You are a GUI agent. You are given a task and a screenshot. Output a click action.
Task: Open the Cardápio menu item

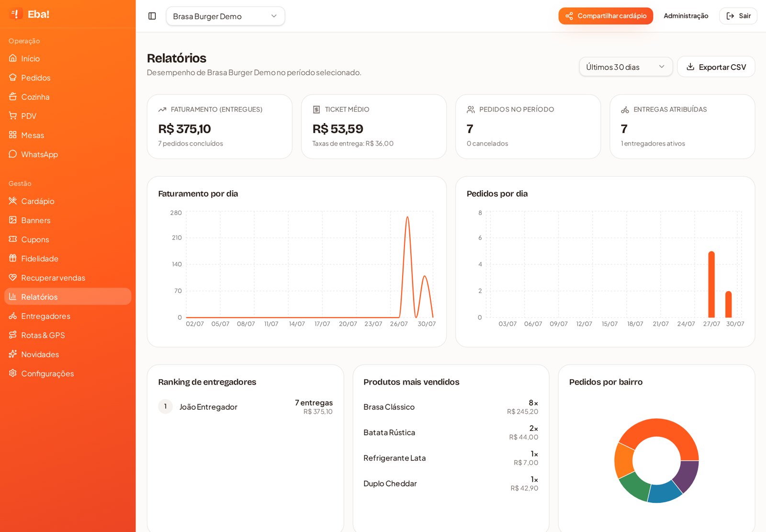click(x=68, y=201)
